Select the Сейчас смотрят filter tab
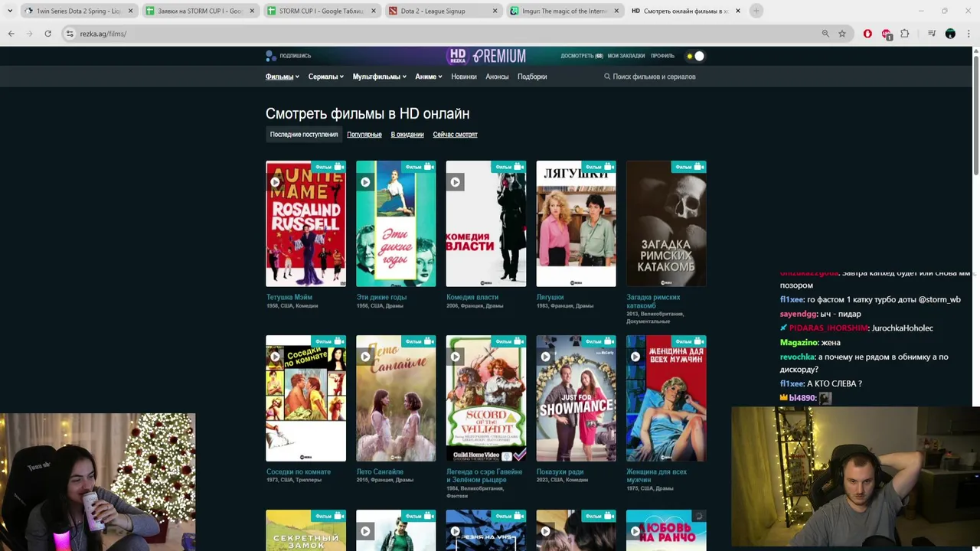 pos(455,135)
